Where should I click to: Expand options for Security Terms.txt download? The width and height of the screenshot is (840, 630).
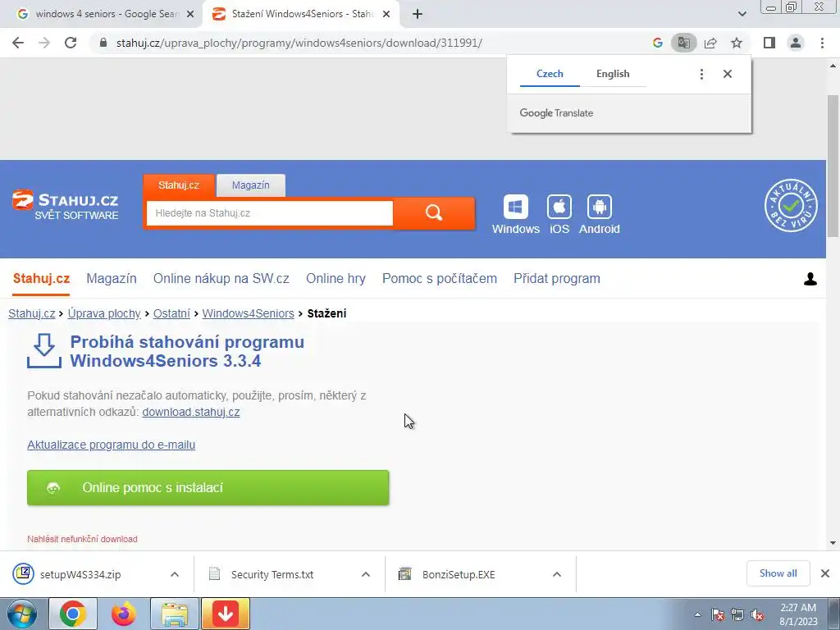(366, 574)
